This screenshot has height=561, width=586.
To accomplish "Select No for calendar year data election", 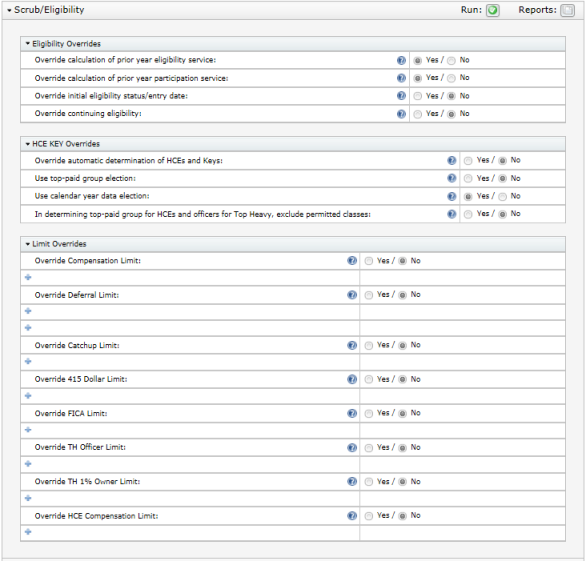I will 503,197.
